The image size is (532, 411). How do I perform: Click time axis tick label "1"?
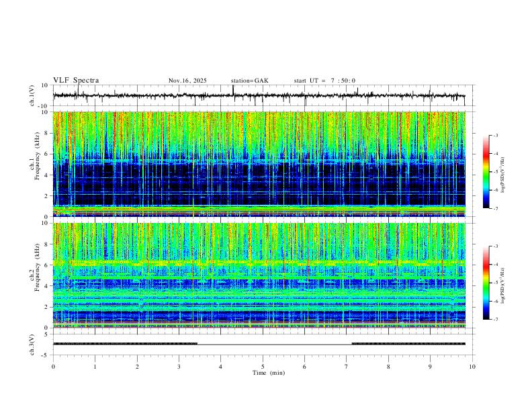[x=95, y=367]
